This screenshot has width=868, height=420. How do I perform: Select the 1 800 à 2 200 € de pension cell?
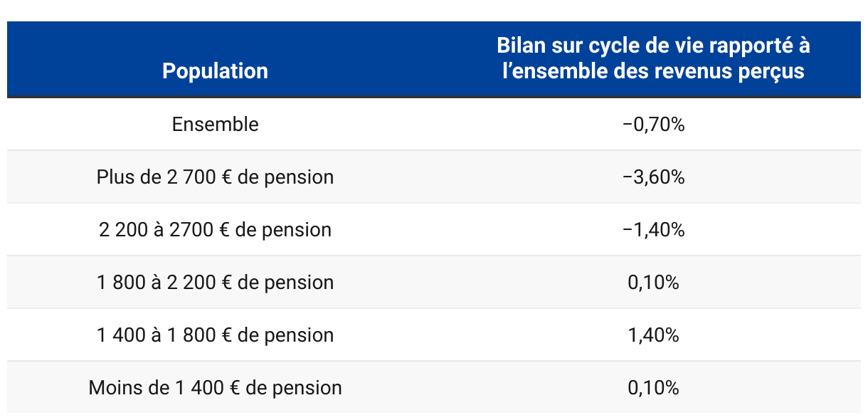215,282
